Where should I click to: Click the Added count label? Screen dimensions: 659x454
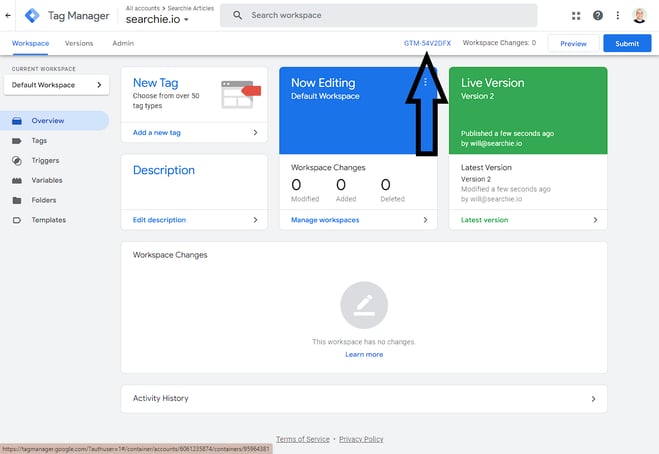346,199
